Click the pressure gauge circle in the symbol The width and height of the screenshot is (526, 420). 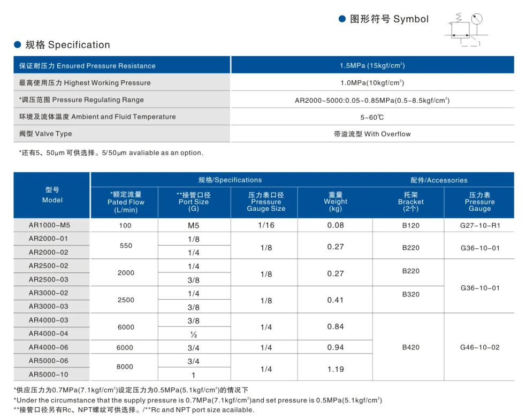tap(477, 19)
